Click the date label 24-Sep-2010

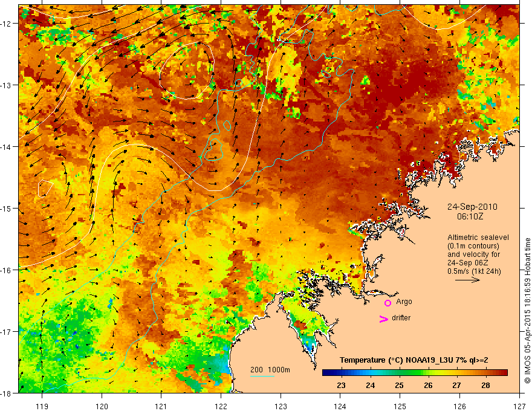472,207
